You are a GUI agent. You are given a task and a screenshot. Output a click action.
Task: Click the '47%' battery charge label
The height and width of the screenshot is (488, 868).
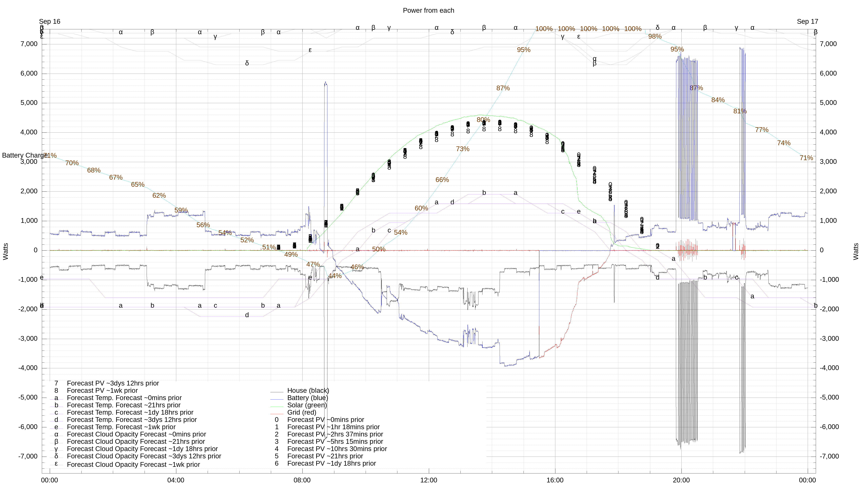pyautogui.click(x=313, y=265)
